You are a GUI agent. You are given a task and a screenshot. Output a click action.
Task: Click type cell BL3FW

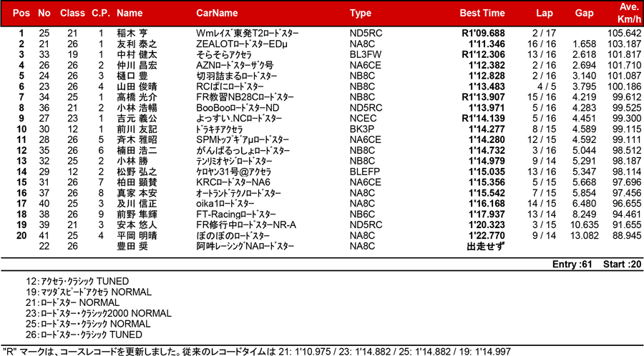[x=366, y=54]
